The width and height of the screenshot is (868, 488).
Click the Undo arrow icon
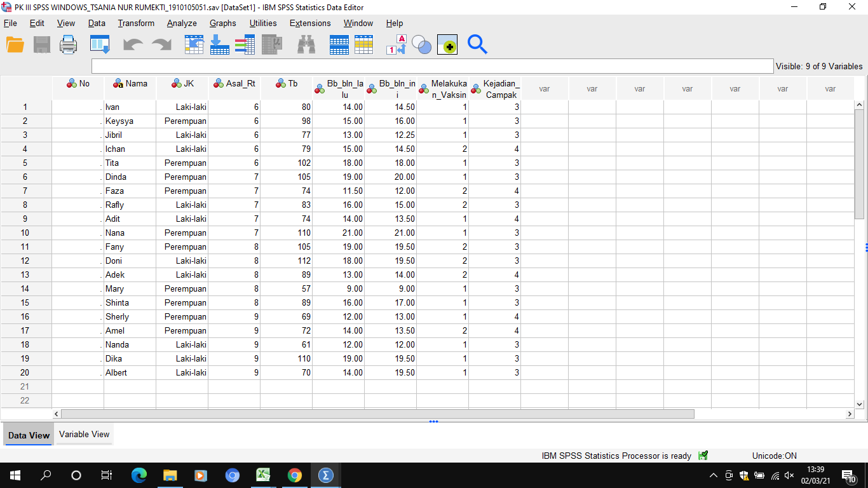[133, 44]
